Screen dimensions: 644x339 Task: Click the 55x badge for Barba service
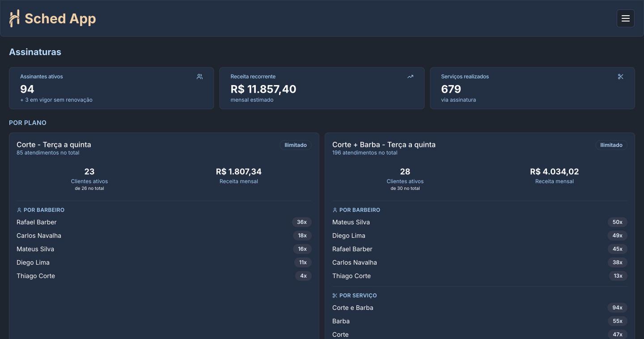618,321
